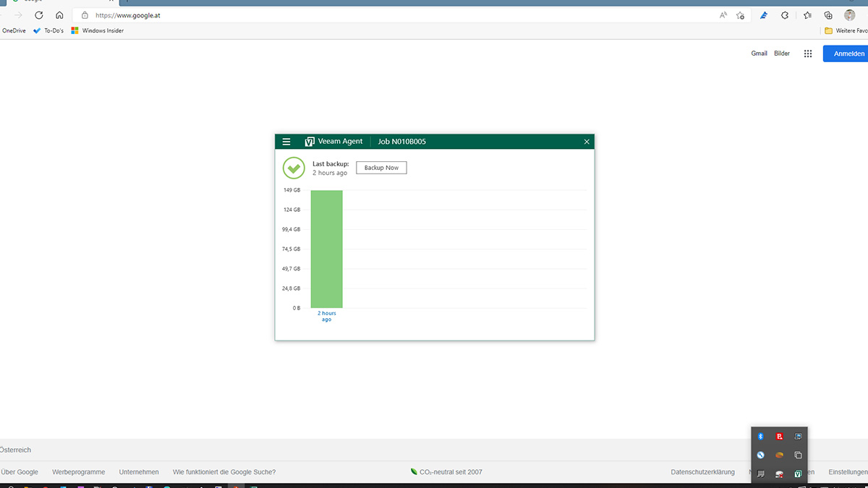Open 'Wie funktioniert die Google Suche?' link
Screen dimensions: 868x488
point(224,472)
